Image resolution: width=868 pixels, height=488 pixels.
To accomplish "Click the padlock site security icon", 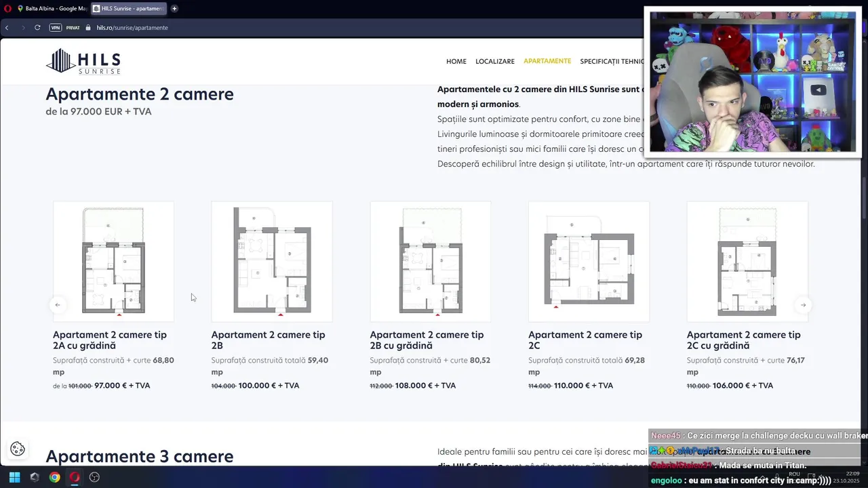I will (88, 28).
